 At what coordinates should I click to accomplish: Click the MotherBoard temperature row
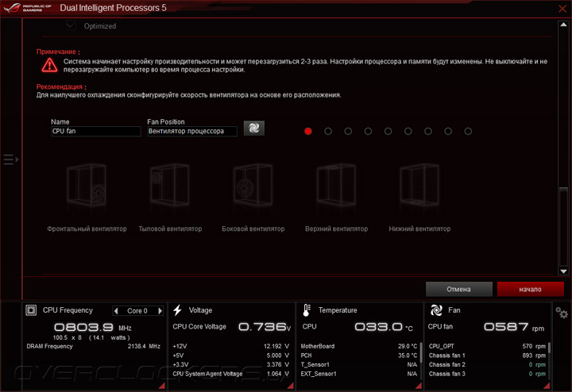[359, 346]
